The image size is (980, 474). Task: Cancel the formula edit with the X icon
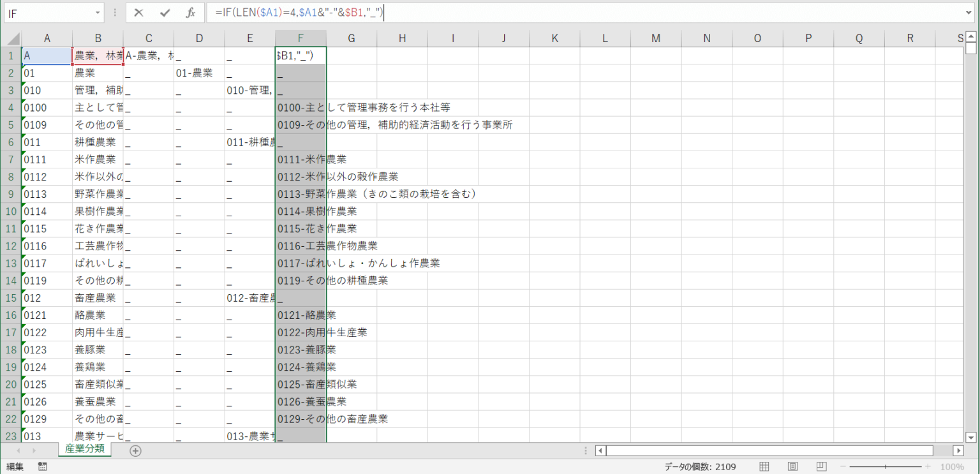[x=139, y=13]
